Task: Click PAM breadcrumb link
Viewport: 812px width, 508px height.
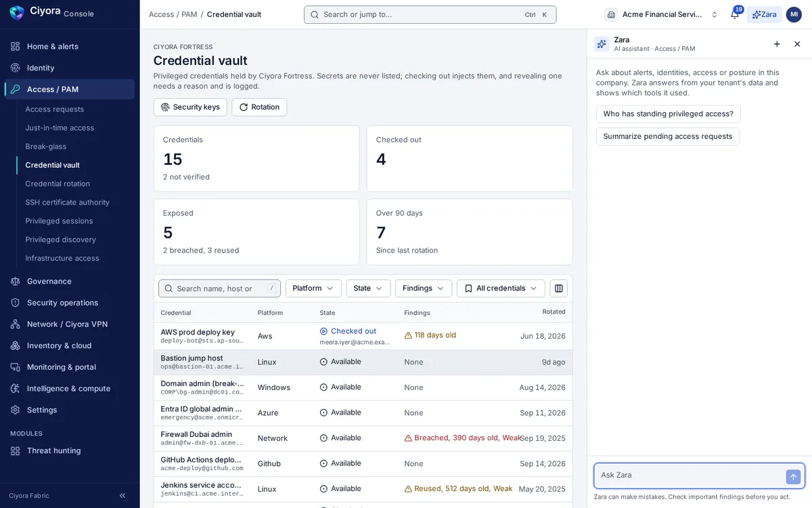Action: click(189, 14)
